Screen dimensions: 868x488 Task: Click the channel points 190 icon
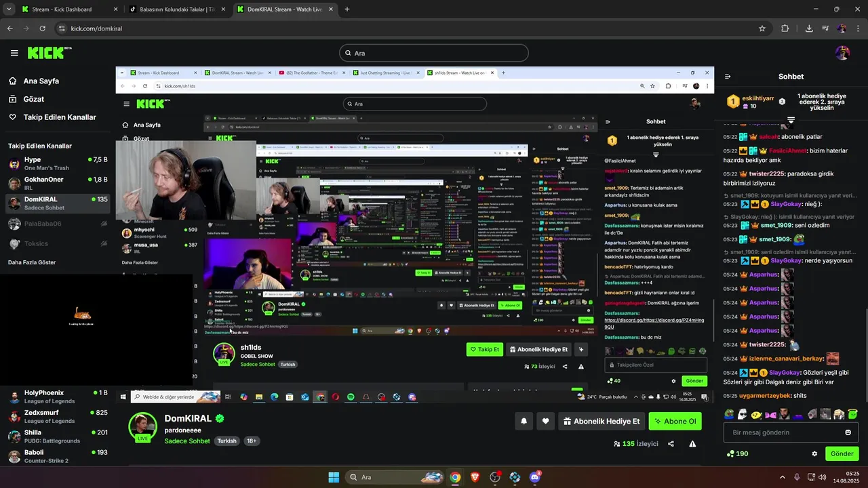tap(737, 453)
